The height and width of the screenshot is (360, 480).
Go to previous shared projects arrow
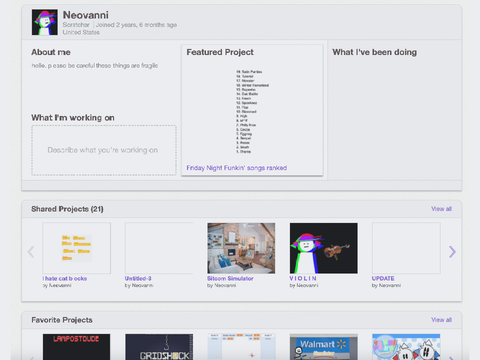(x=31, y=252)
